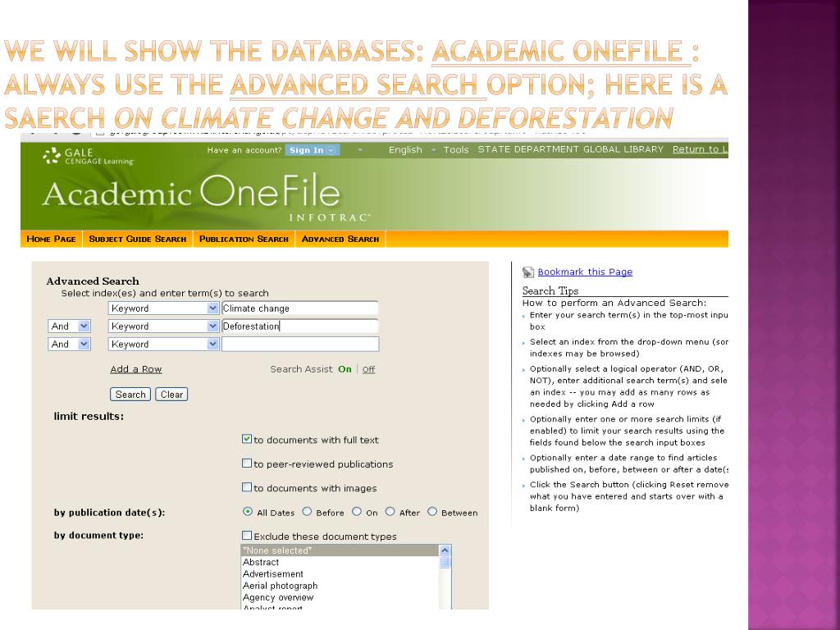Open the Tools menu
This screenshot has width=840, height=630.
[456, 150]
